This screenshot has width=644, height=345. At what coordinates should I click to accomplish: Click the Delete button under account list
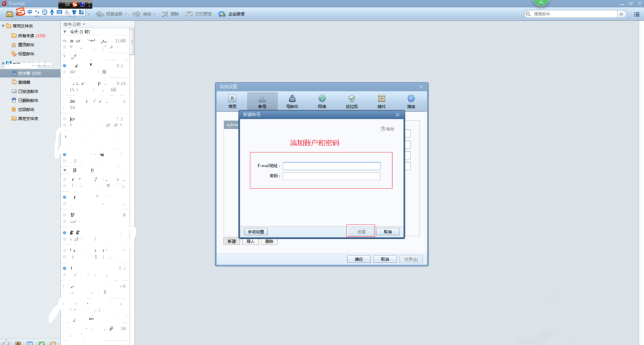click(269, 241)
